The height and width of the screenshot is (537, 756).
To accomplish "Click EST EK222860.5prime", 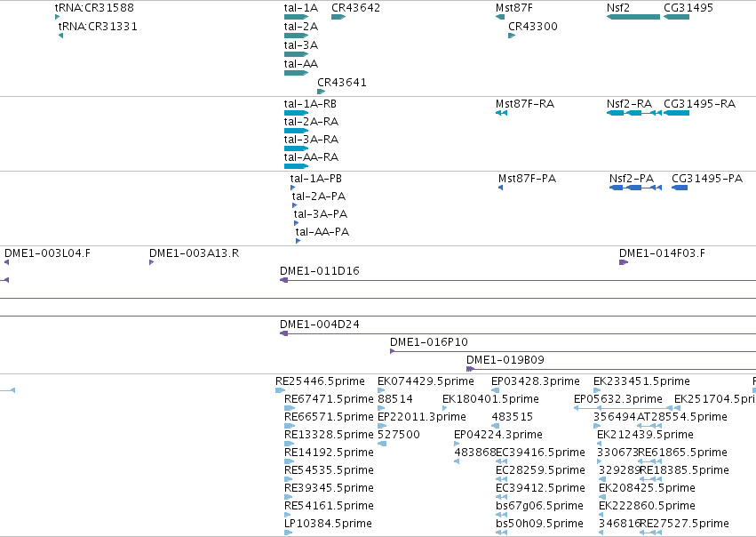I will point(601,516).
